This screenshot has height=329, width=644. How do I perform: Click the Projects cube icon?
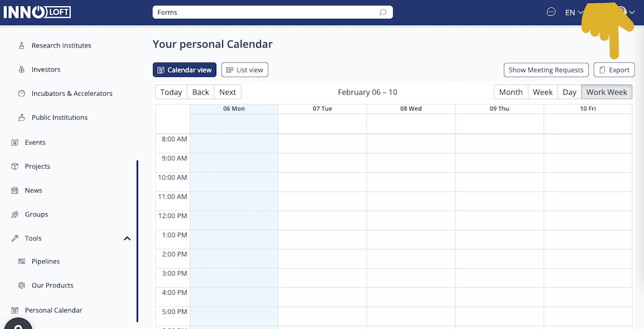[15, 167]
